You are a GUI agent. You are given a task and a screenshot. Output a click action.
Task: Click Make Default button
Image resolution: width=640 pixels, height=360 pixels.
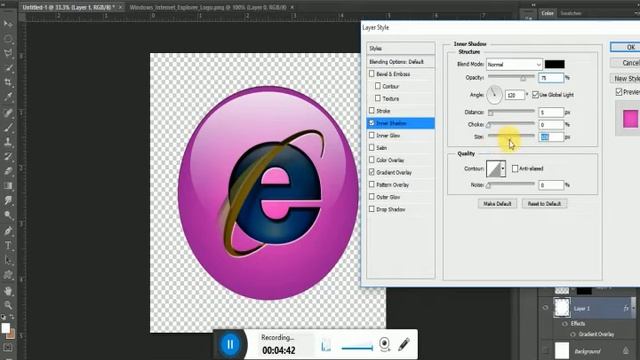[497, 204]
